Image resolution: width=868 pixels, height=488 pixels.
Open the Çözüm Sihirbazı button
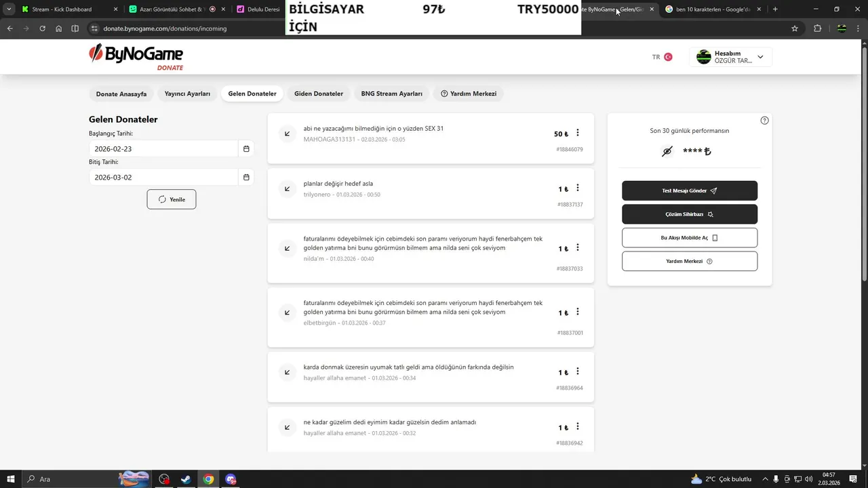coord(690,214)
